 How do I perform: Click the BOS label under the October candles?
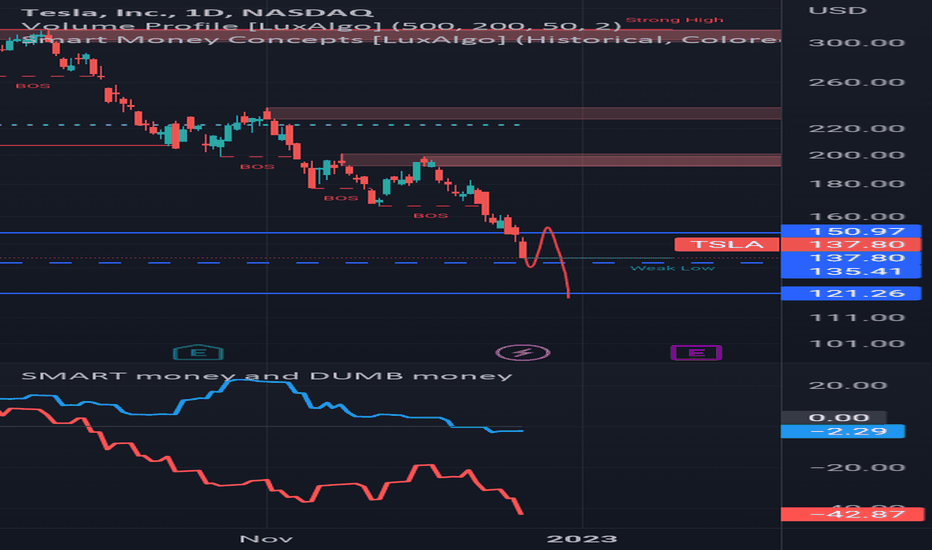click(33, 86)
